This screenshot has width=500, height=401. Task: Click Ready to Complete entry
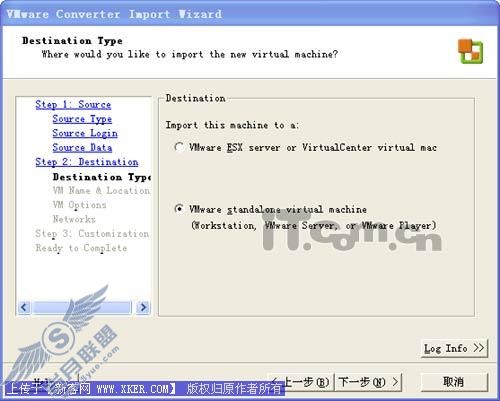pos(81,248)
